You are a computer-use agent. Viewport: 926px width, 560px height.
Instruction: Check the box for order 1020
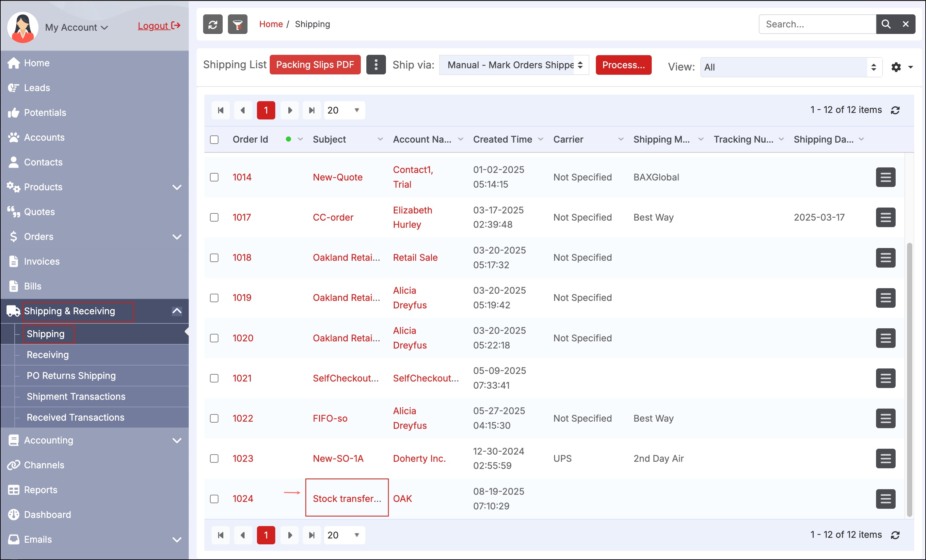pos(214,338)
